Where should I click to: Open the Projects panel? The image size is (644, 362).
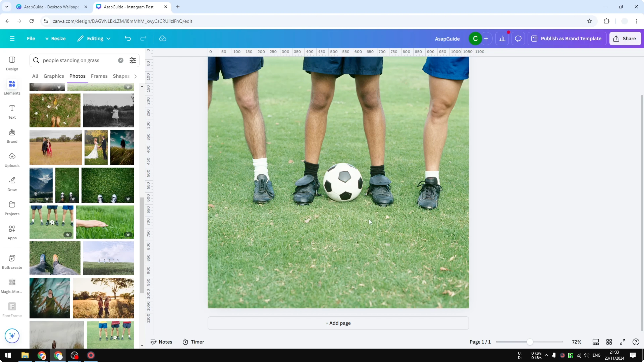click(x=12, y=208)
